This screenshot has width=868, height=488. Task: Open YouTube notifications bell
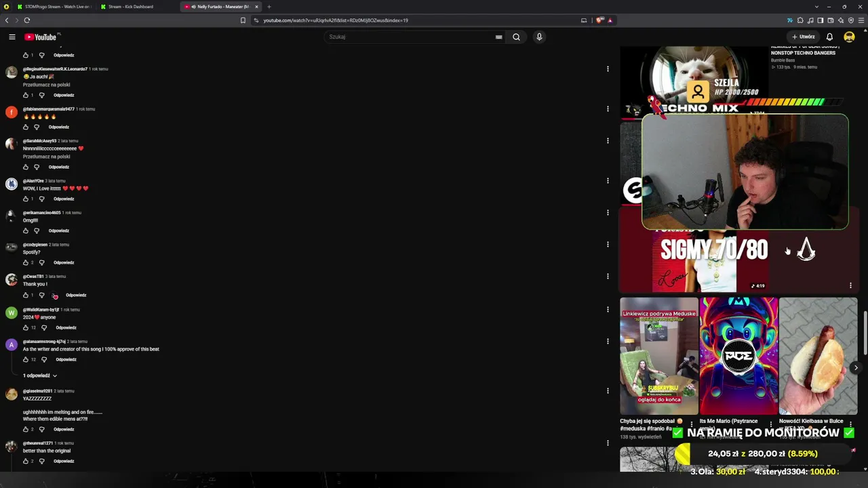point(829,37)
